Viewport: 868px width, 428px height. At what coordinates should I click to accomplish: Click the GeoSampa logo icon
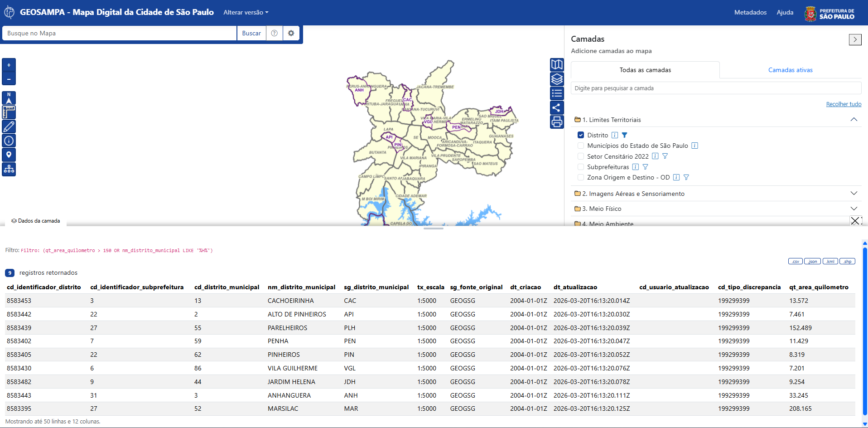(x=9, y=12)
